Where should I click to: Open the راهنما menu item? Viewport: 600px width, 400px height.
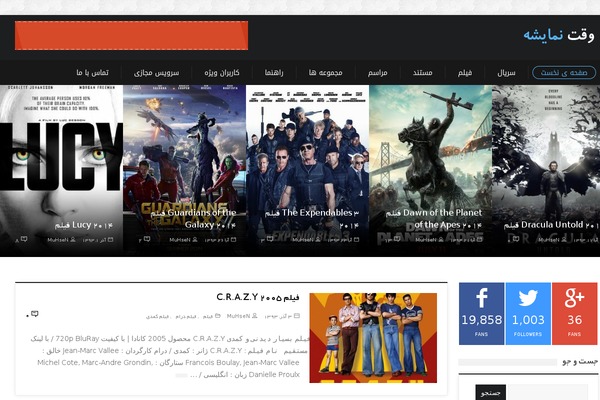[x=274, y=72]
